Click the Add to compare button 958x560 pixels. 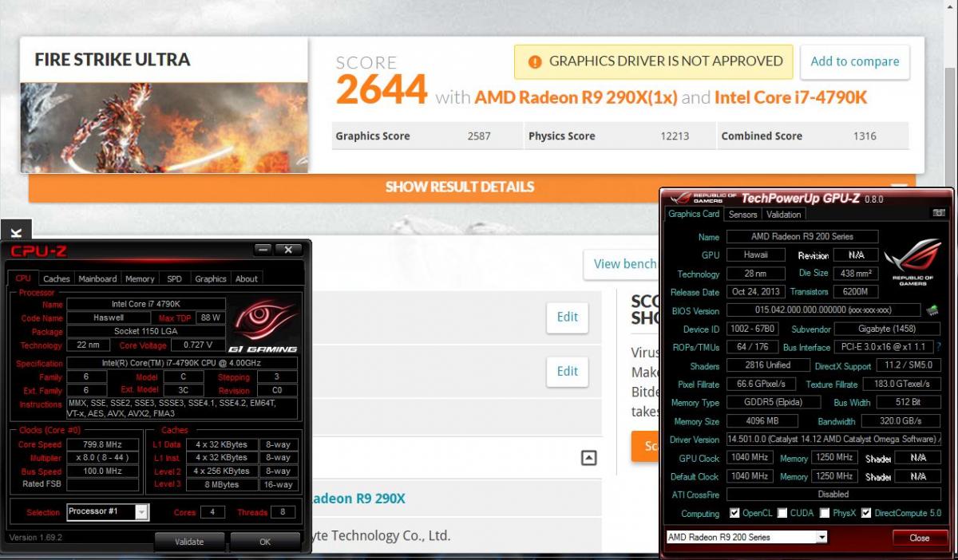tap(855, 61)
